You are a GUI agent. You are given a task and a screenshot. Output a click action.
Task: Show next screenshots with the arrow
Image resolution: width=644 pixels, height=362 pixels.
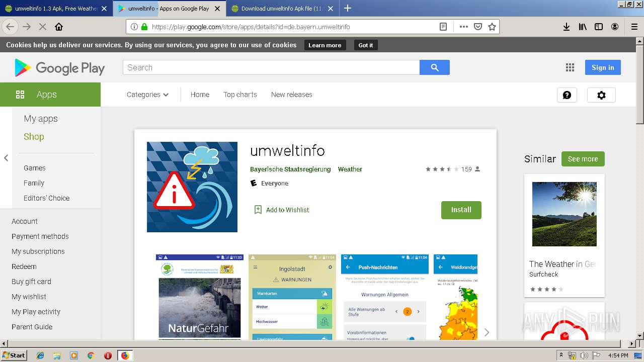(487, 332)
